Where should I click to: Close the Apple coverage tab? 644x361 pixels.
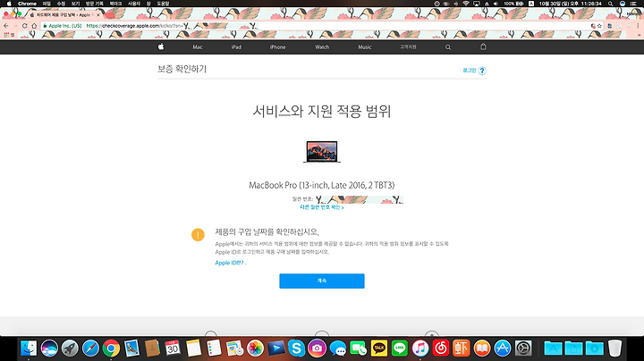point(98,15)
